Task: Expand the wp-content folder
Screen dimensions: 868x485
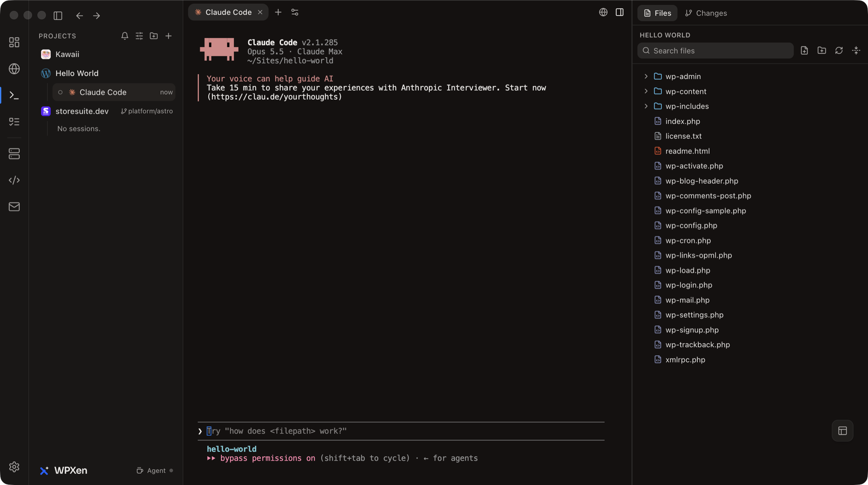Action: coord(646,91)
